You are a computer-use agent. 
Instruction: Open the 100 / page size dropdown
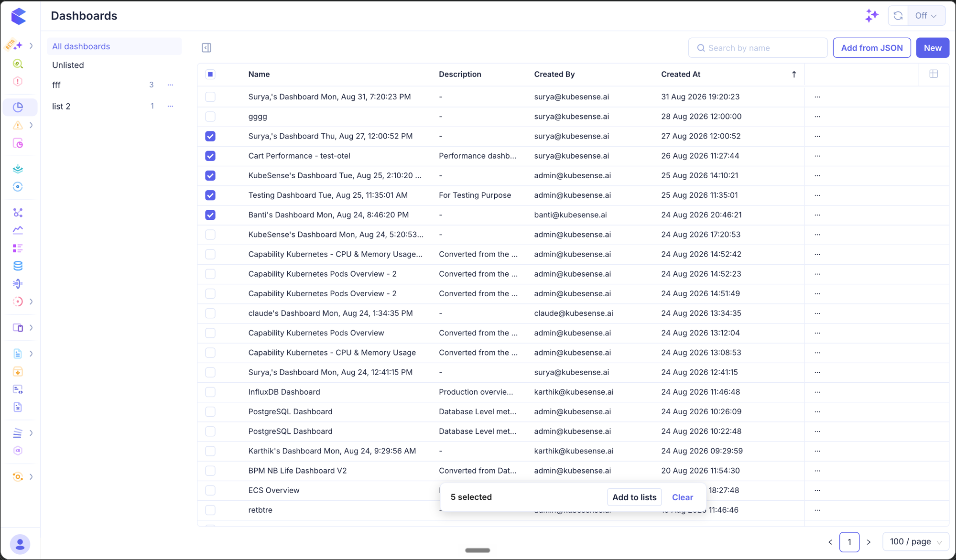click(916, 542)
